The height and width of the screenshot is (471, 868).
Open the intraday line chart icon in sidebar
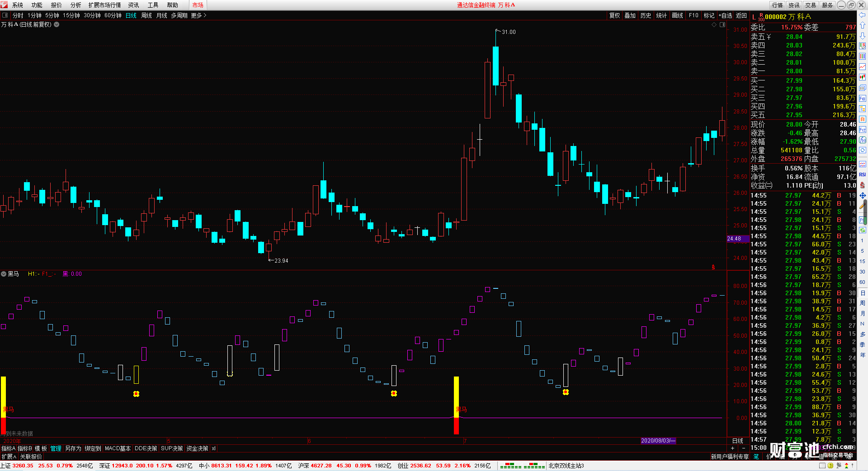[x=863, y=67]
